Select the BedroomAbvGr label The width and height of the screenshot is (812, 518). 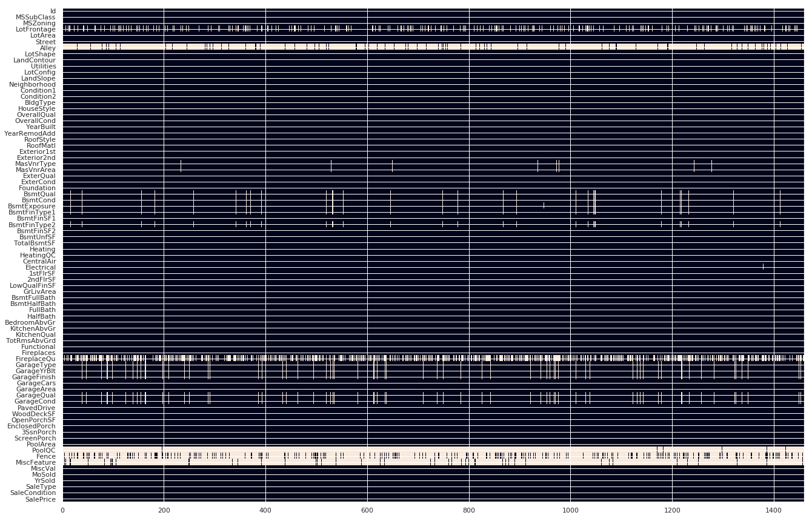pos(30,322)
